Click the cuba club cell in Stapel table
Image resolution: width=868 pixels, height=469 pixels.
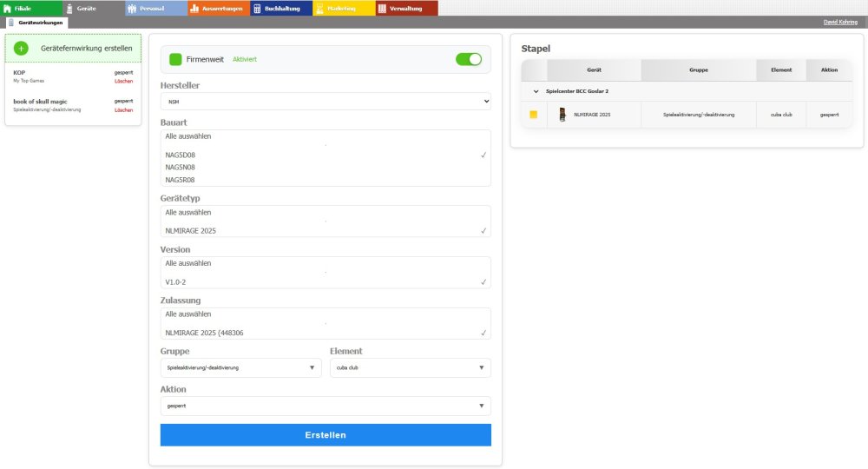point(781,115)
